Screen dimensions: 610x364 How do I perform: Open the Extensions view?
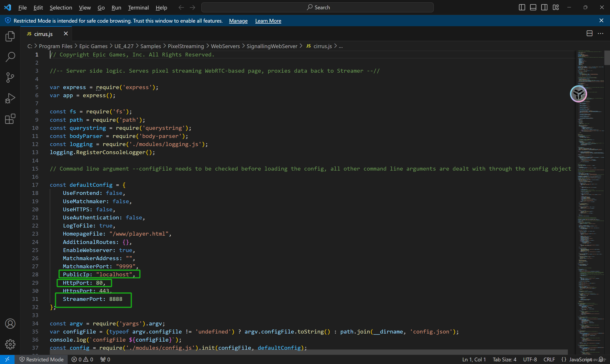(10, 119)
